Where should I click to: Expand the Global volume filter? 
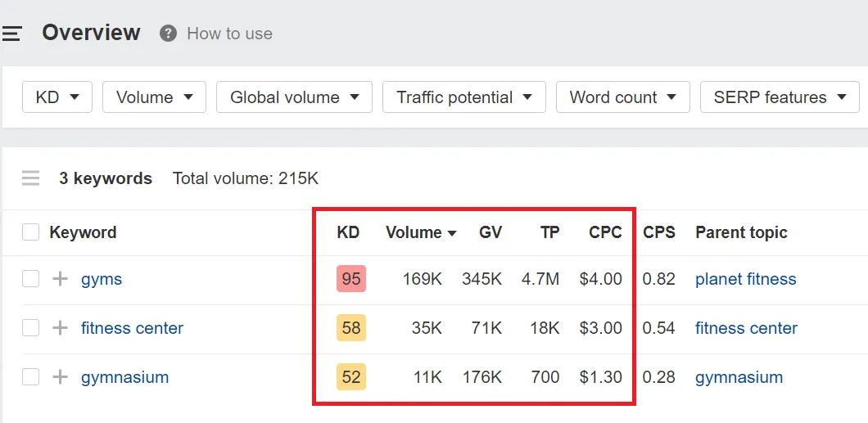[x=294, y=97]
